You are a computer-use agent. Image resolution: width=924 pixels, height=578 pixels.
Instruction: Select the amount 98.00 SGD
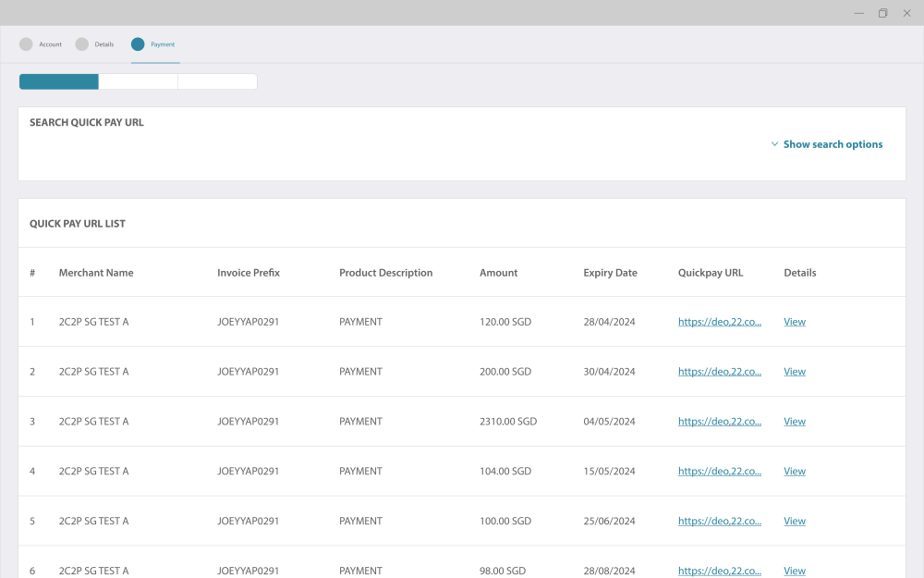[503, 571]
